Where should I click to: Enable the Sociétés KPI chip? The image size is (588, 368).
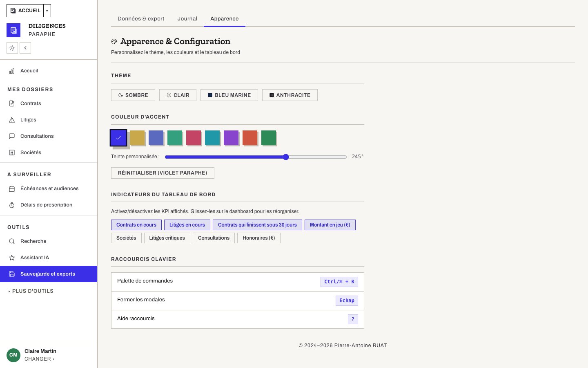click(126, 238)
